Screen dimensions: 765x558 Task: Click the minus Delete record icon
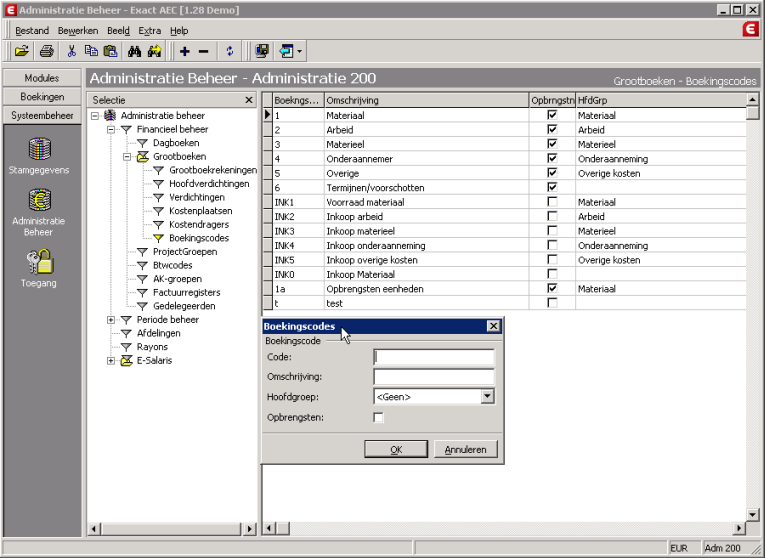coord(203,51)
